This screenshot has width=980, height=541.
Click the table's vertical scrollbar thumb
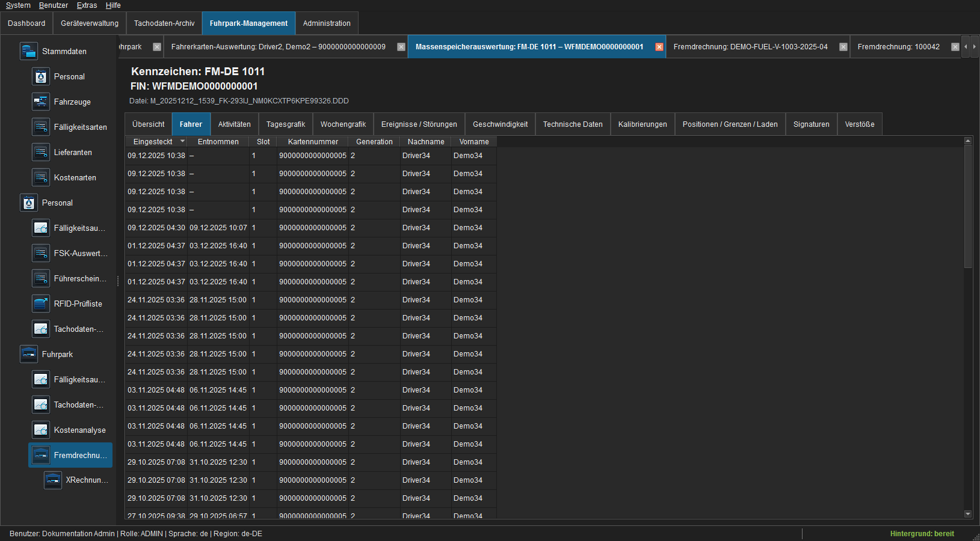point(968,206)
